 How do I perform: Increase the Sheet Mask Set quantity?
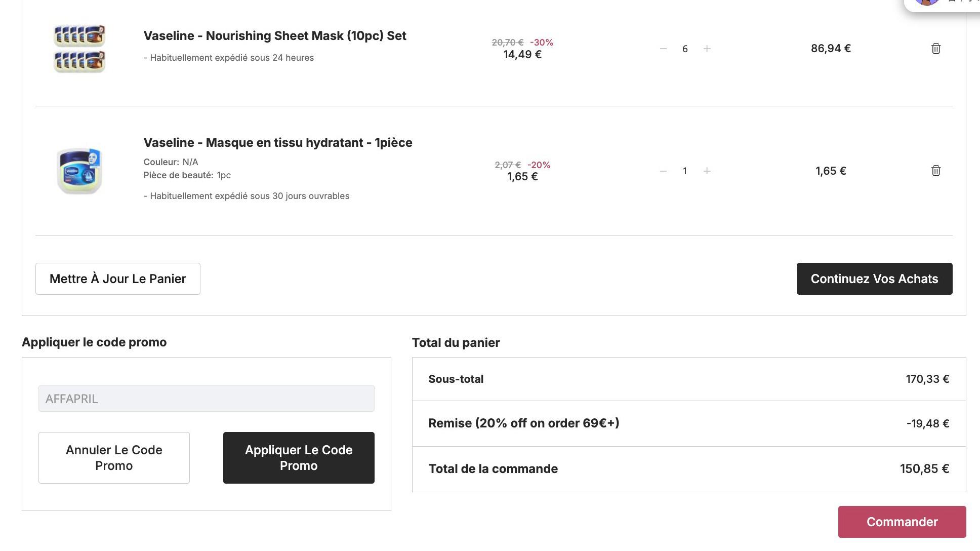click(x=707, y=49)
